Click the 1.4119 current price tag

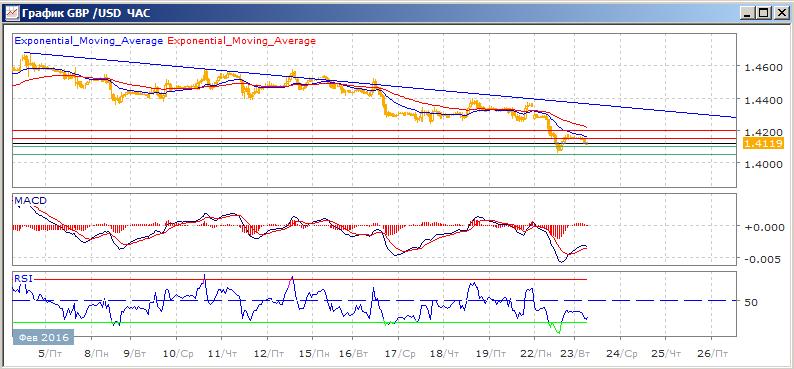[763, 144]
